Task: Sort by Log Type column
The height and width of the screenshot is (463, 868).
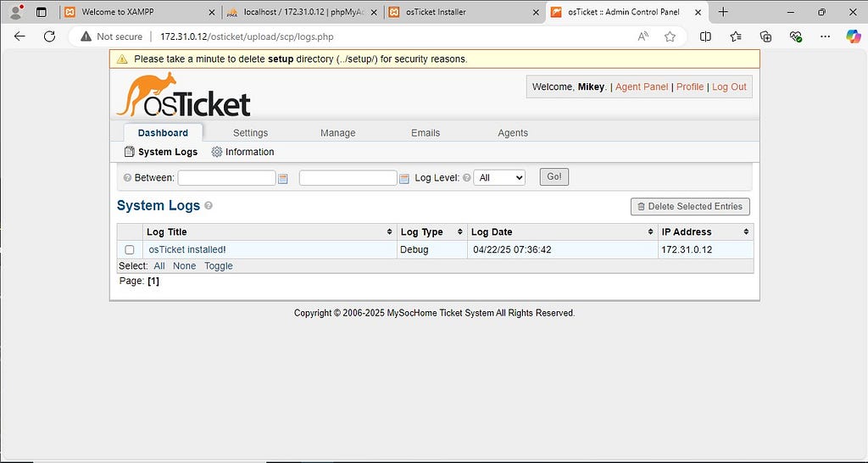Action: [x=432, y=232]
